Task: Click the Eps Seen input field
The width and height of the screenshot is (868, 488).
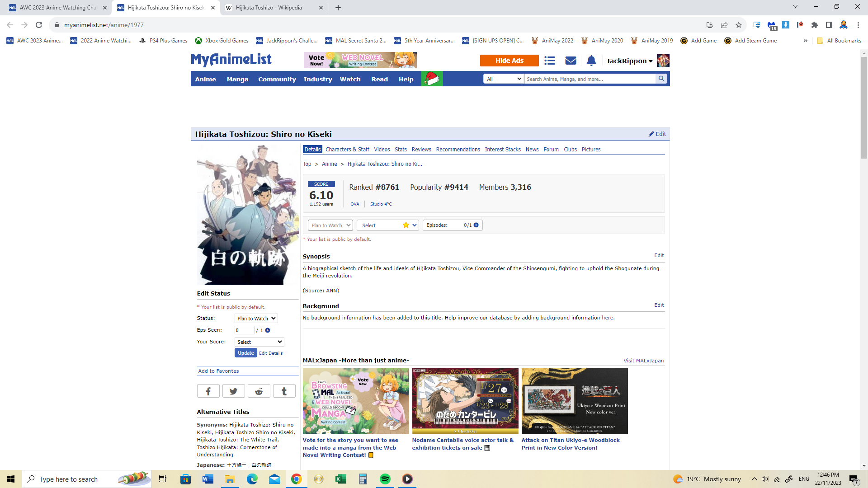Action: pyautogui.click(x=244, y=330)
